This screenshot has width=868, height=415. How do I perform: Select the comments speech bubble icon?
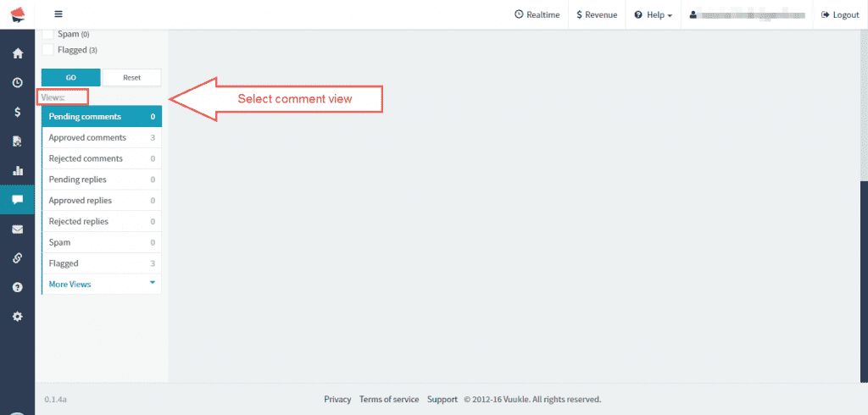click(17, 200)
